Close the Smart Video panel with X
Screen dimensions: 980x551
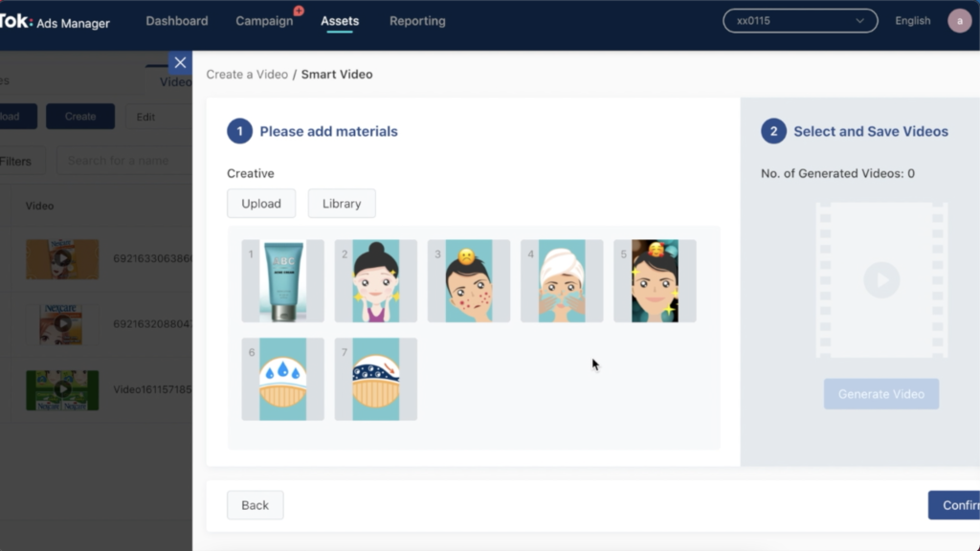180,63
